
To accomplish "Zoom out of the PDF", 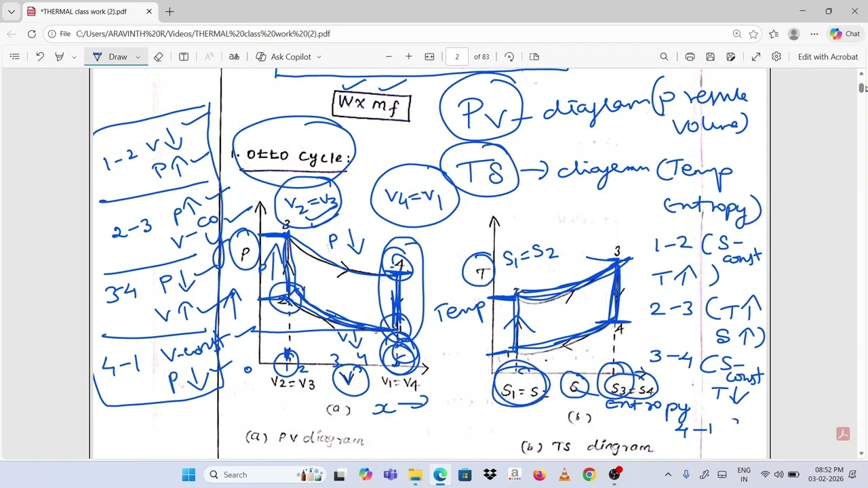I will (389, 57).
